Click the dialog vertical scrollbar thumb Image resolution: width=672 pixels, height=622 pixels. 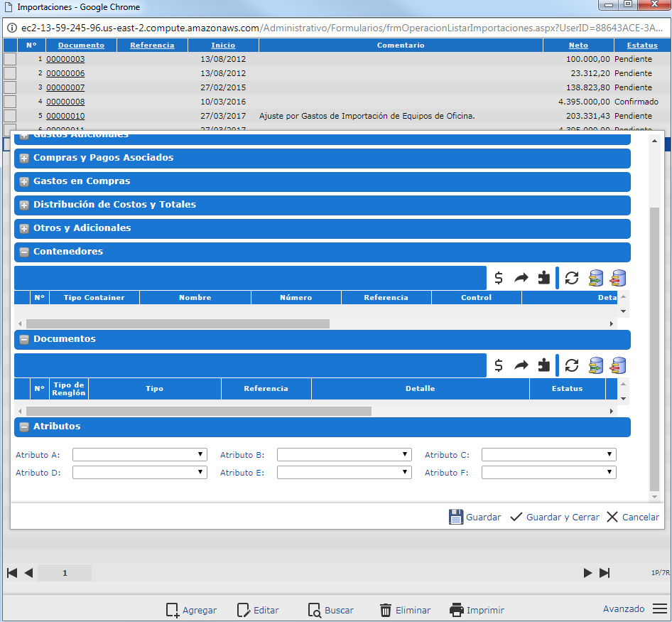coord(654,349)
